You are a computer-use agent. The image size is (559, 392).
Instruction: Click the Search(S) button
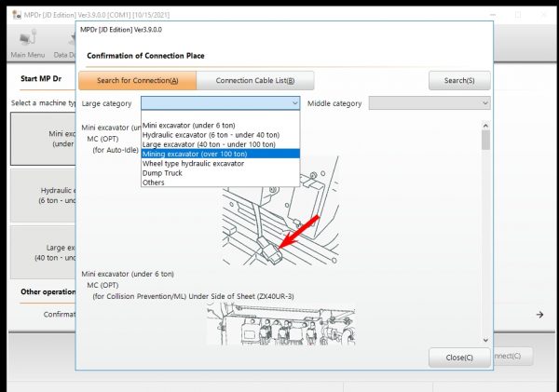(459, 80)
